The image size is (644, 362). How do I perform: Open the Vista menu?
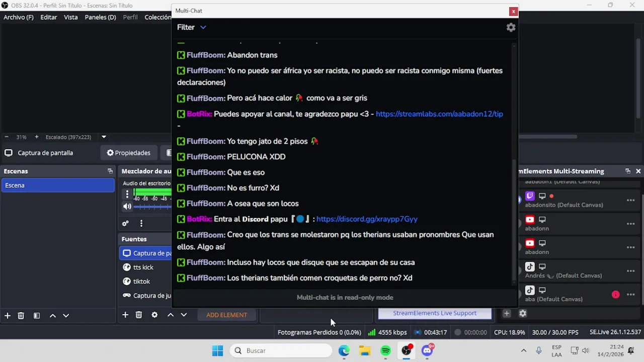tap(71, 17)
